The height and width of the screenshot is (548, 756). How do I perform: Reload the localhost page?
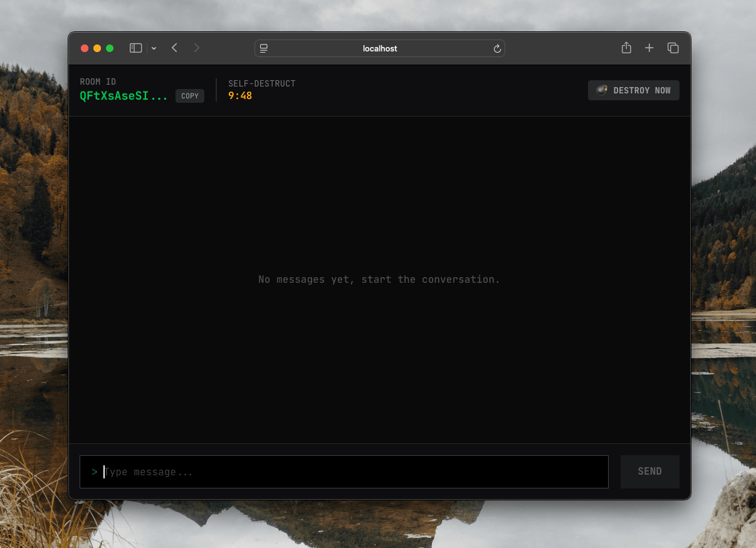click(x=497, y=48)
